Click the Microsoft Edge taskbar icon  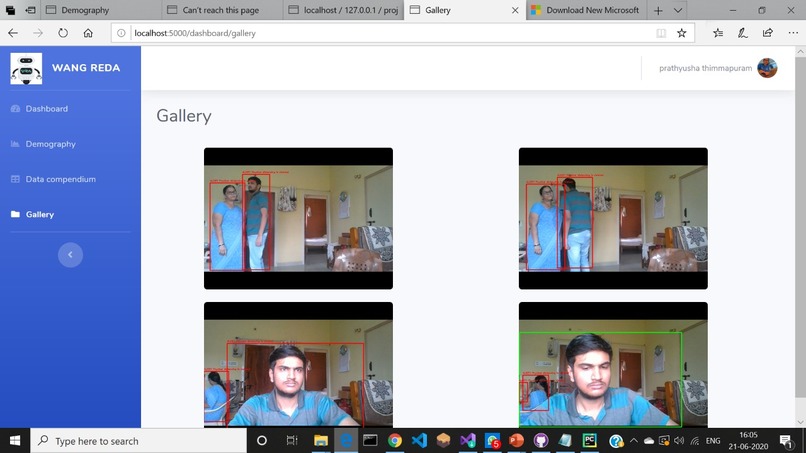click(x=346, y=441)
